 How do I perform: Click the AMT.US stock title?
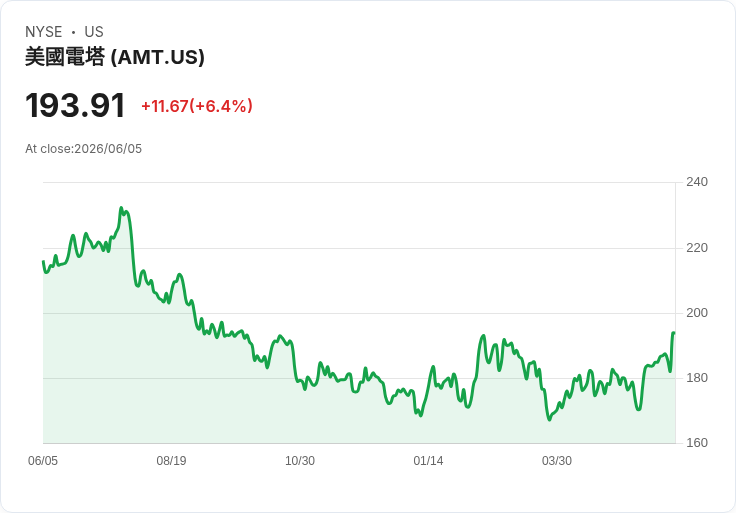click(x=115, y=57)
